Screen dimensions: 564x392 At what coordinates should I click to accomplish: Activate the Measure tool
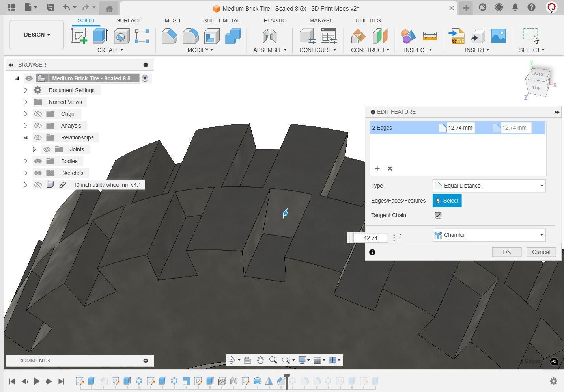(430, 36)
